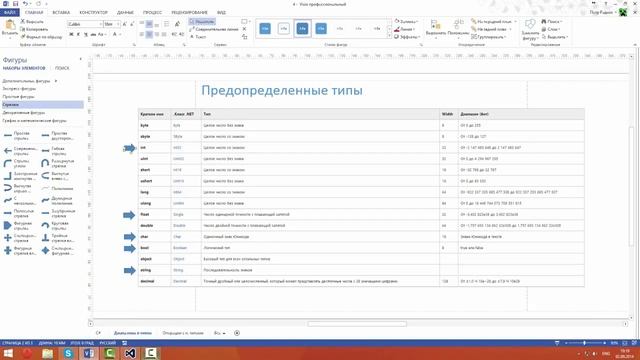Click the Cut (Вырезать) command

[x=32, y=21]
